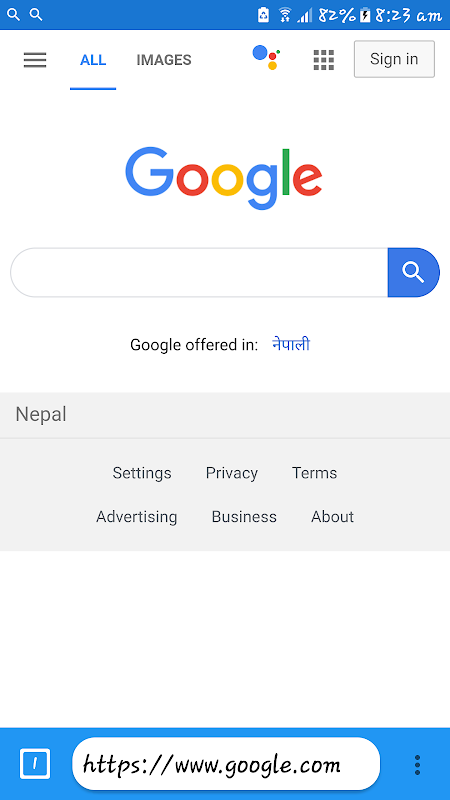This screenshot has height=800, width=450.
Task: Click the Sign in button
Action: pyautogui.click(x=394, y=59)
